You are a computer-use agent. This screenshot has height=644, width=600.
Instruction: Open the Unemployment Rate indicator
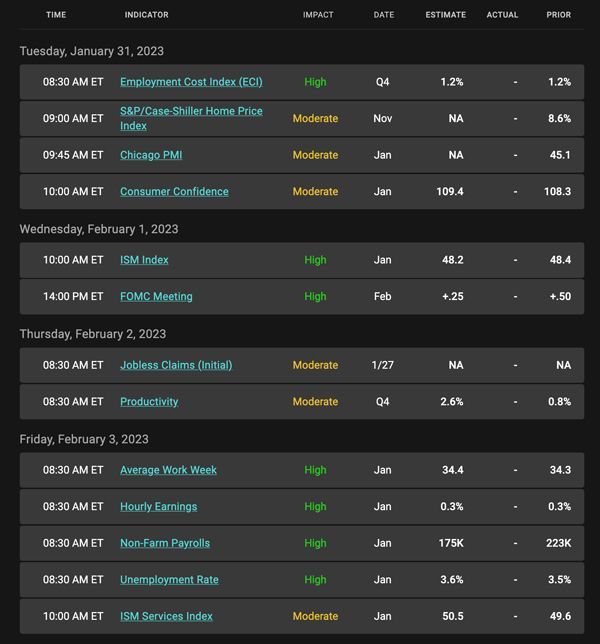coord(169,580)
